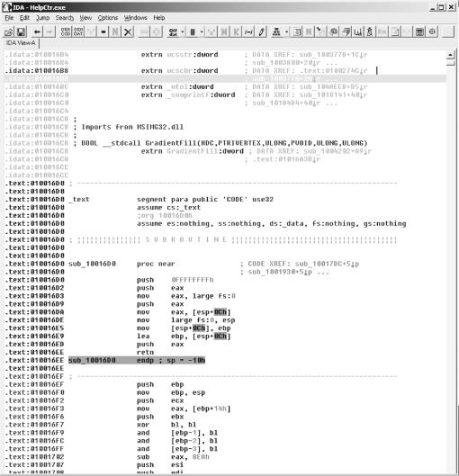Click the segment para public 'CODE' use32 line
Image resolution: width=459 pixels, height=476 pixels.
205,200
